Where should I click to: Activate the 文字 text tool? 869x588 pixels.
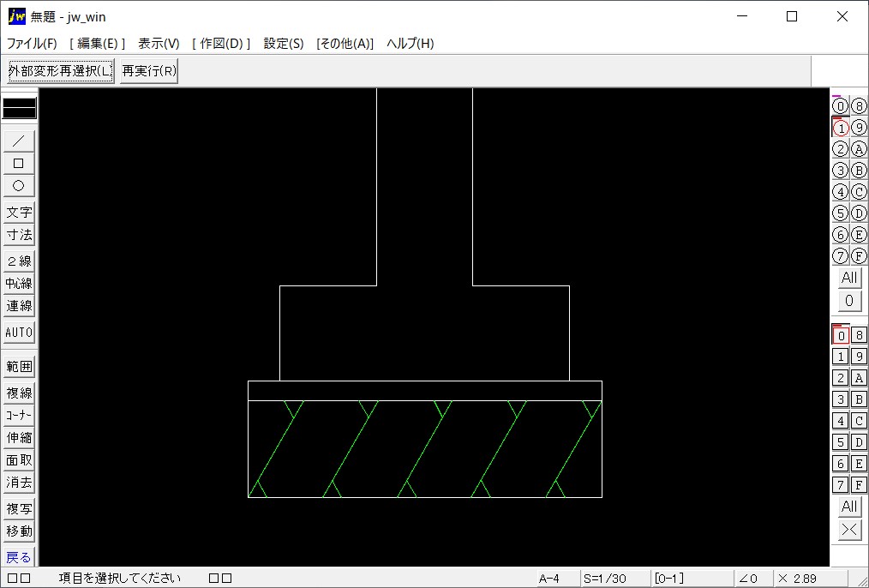19,213
